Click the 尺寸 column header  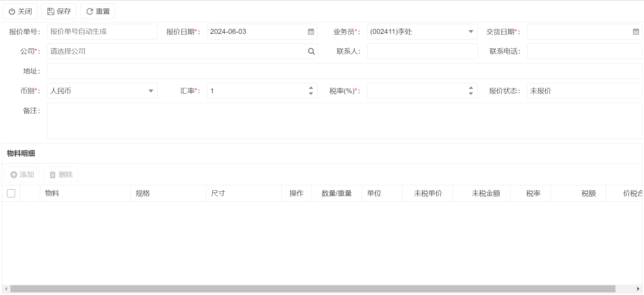click(x=244, y=193)
